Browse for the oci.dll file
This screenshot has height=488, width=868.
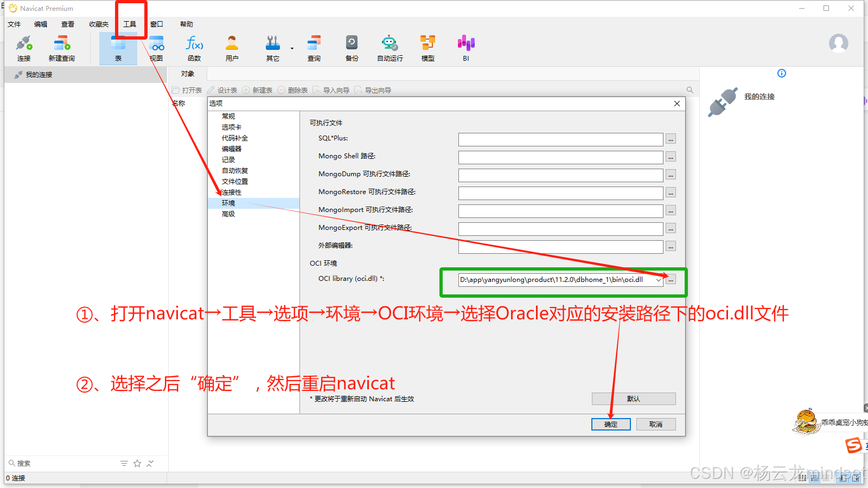click(671, 280)
